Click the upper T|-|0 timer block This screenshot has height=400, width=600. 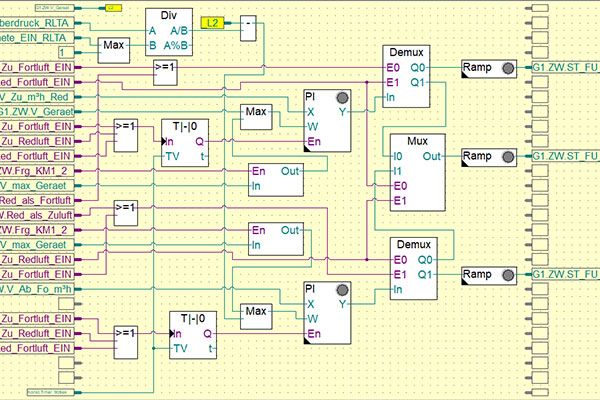(187, 143)
